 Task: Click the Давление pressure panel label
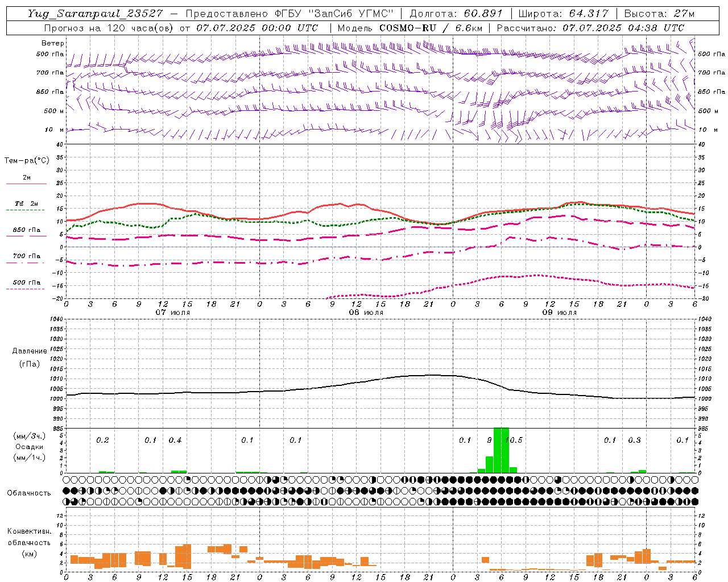pyautogui.click(x=30, y=351)
